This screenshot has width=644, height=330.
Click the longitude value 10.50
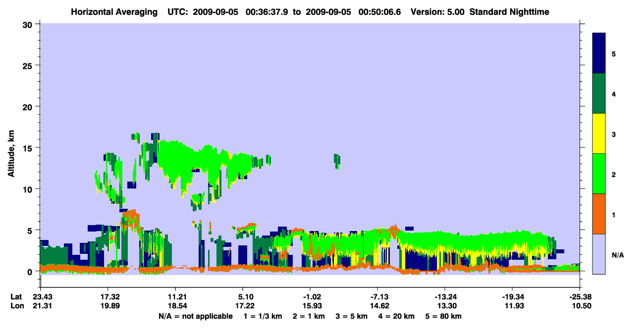580,306
